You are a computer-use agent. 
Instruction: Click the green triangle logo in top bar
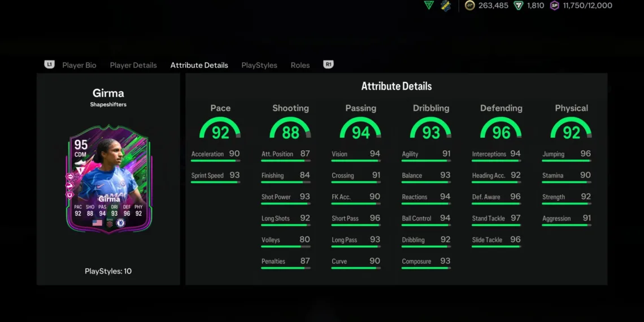coord(429,5)
